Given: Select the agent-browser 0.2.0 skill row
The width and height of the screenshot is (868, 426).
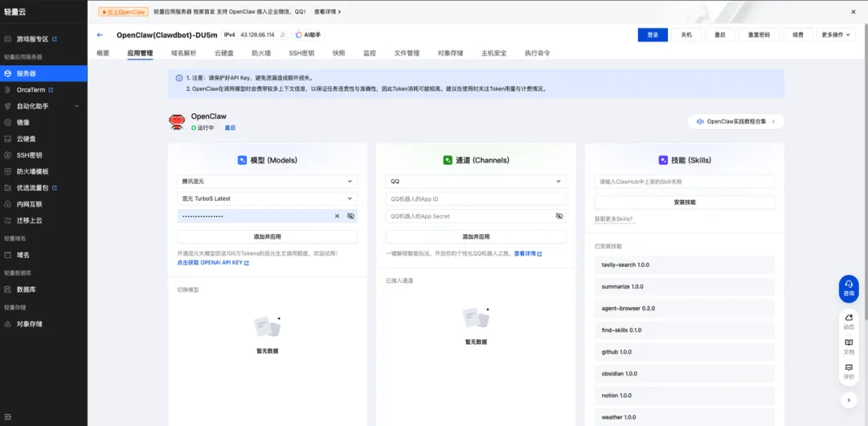Looking at the screenshot, I should [x=685, y=308].
